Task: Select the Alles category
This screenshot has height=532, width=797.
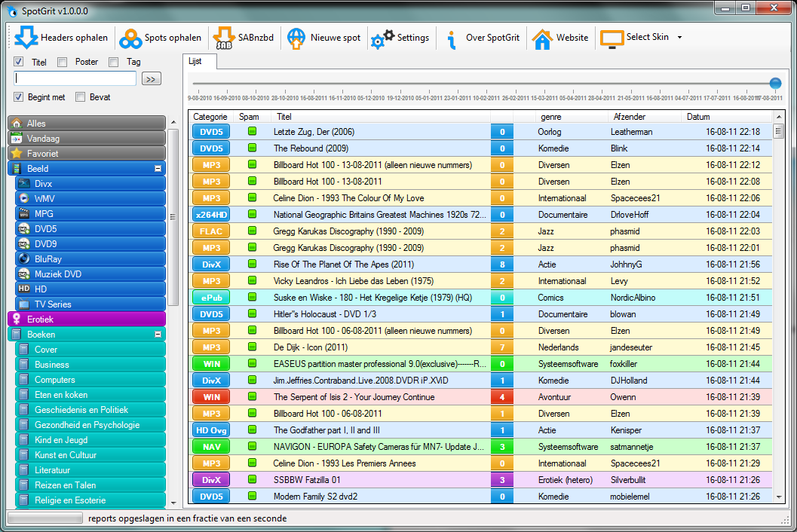Action: click(87, 124)
